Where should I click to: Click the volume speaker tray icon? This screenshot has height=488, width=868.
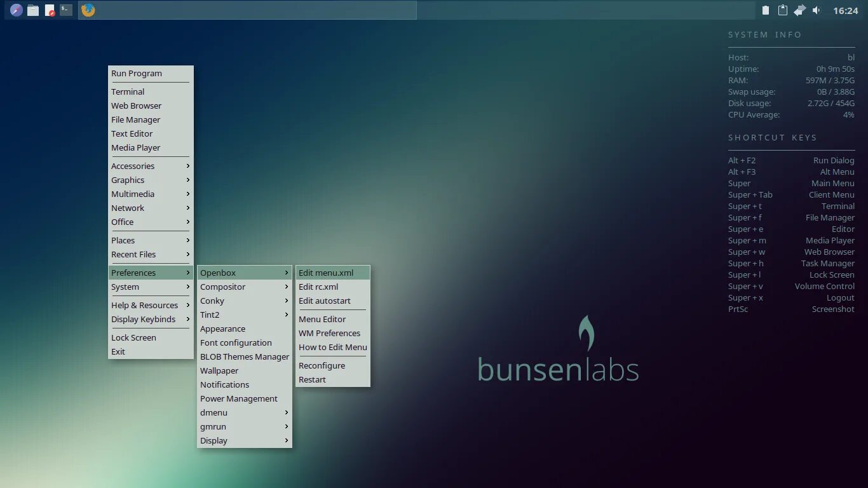coord(817,10)
